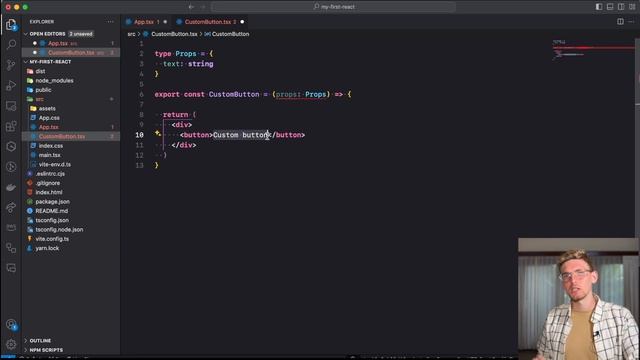Click the editor minimap code overview
Image resolution: width=640 pixels, height=360 pixels.
pos(593,51)
